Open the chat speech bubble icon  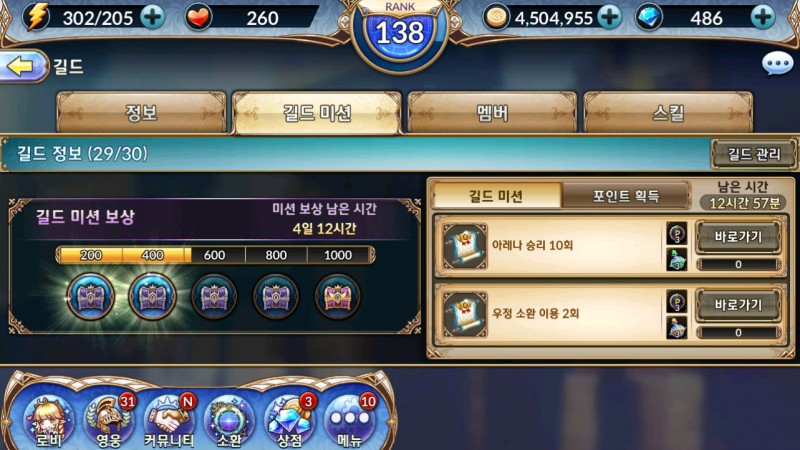pos(777,64)
